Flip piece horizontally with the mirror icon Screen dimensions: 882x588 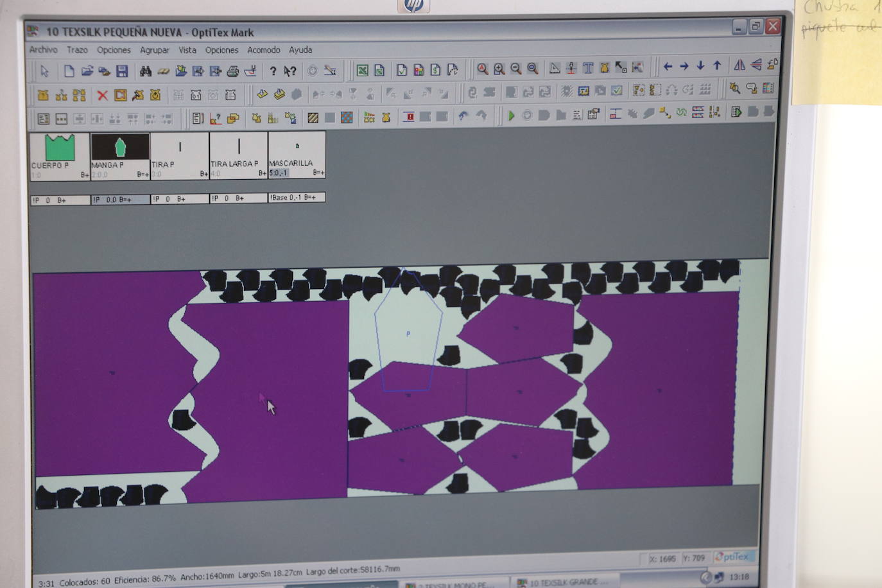739,65
